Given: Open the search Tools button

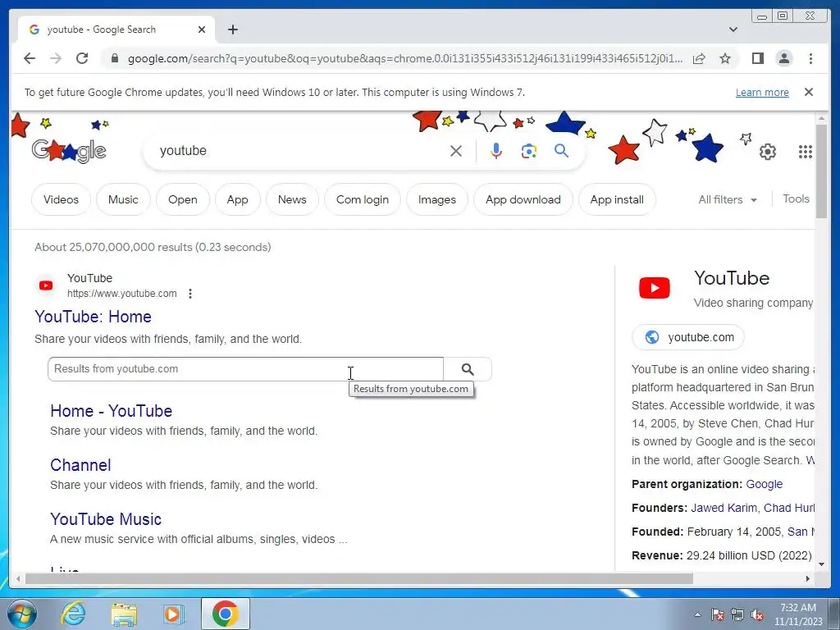Looking at the screenshot, I should pyautogui.click(x=796, y=199).
